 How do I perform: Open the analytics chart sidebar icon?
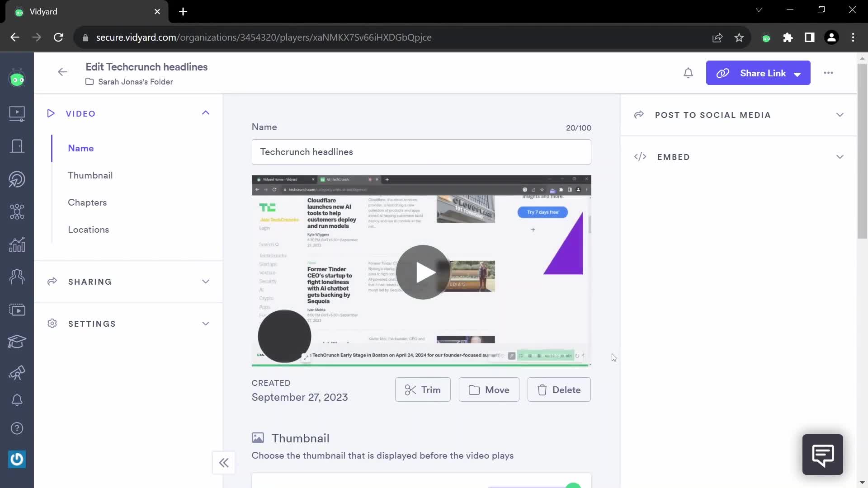click(17, 244)
